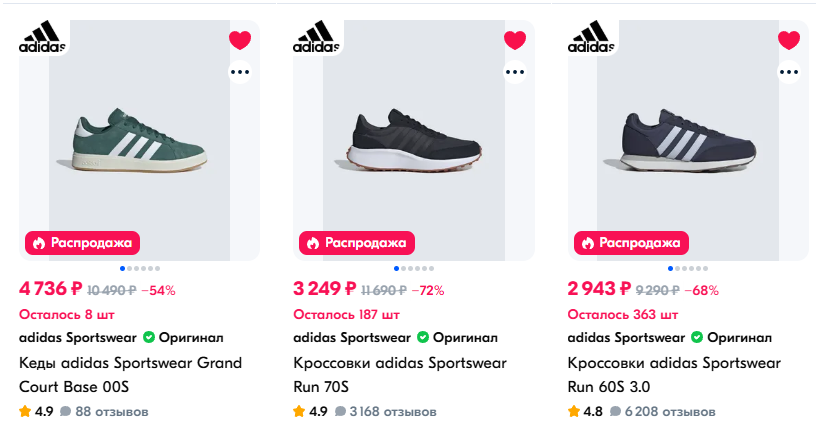Viewport: 816px width, 432px height.
Task: Click adidas logo on black Run 70S card
Action: pyautogui.click(x=316, y=36)
